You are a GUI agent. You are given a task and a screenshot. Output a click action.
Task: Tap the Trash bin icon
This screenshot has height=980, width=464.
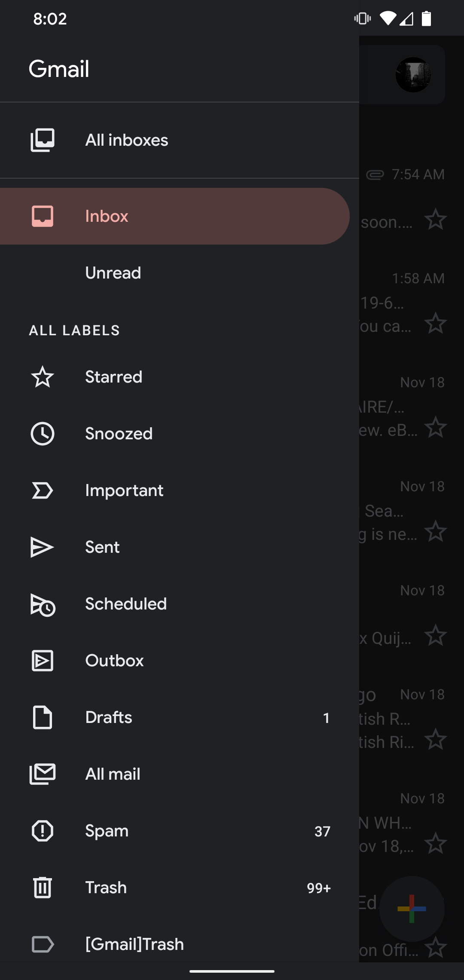point(43,888)
